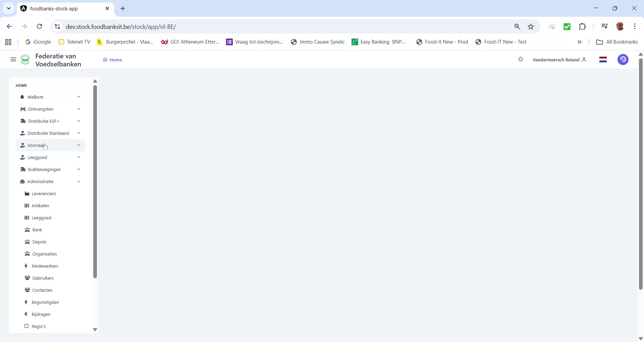The image size is (644, 342).
Task: Click the Federatie van Voedselbanken logo
Action: 25,59
